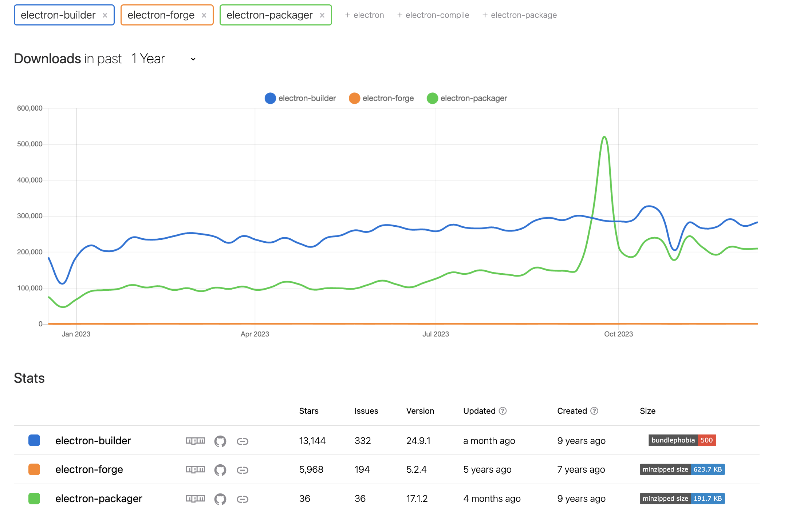
Task: Click the bundlephobia 500 size badge
Action: click(682, 440)
